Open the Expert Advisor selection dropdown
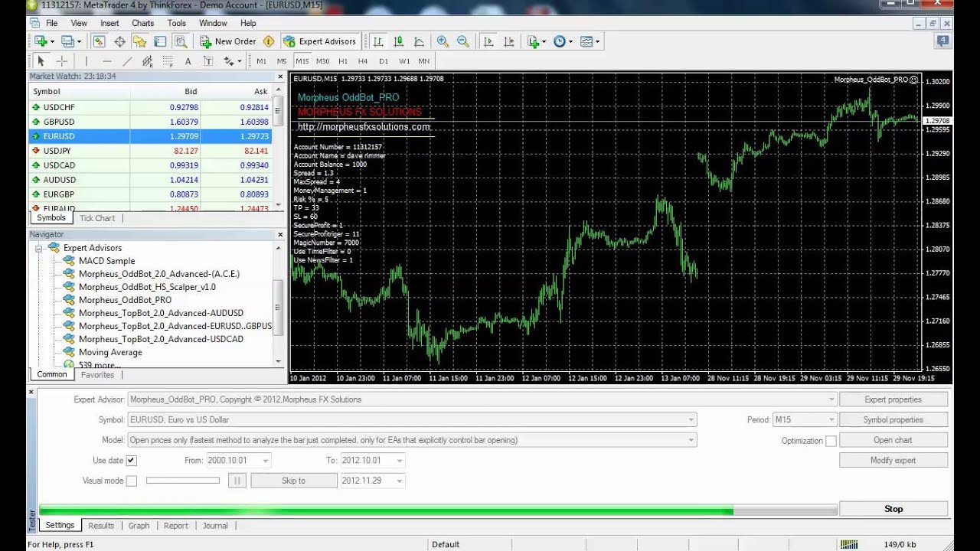 coord(831,399)
